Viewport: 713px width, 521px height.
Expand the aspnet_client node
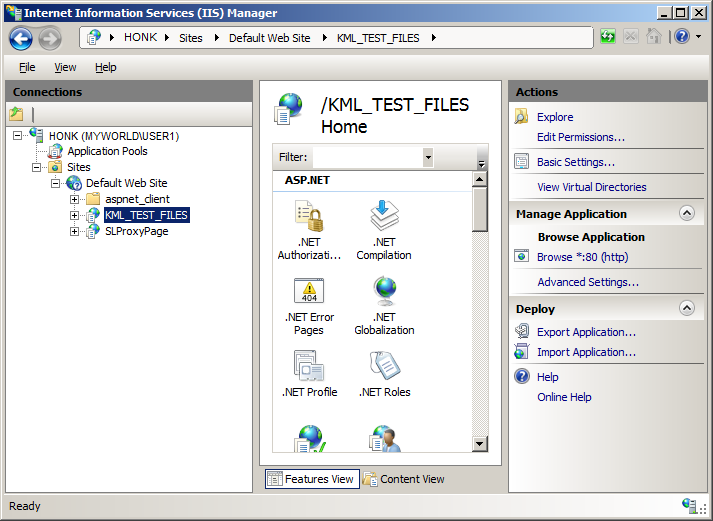coord(75,199)
